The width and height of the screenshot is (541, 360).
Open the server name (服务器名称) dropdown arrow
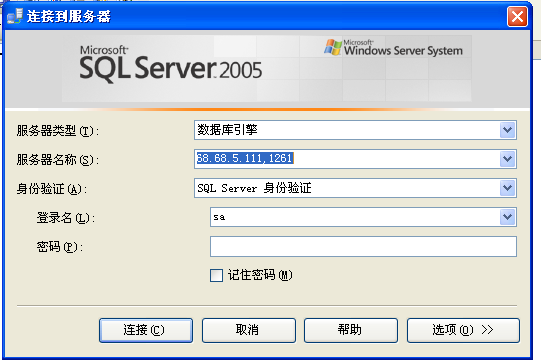[x=507, y=159]
